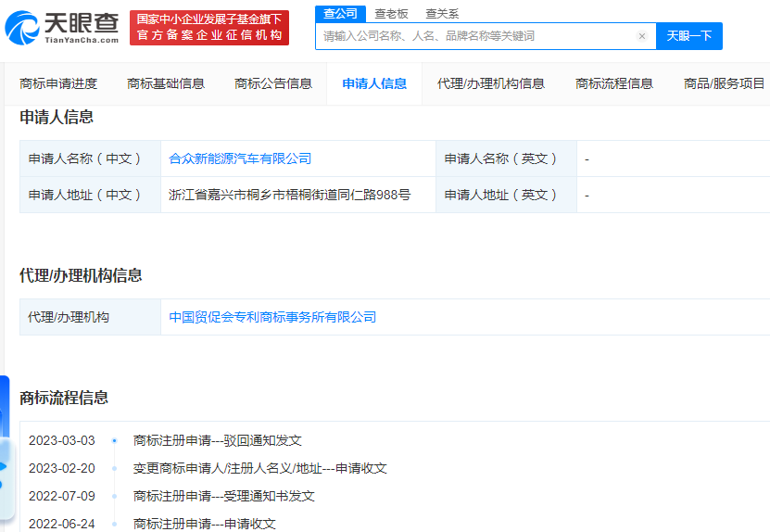770x532 pixels.
Task: Select the 商标公告信息 tab
Action: coord(273,83)
